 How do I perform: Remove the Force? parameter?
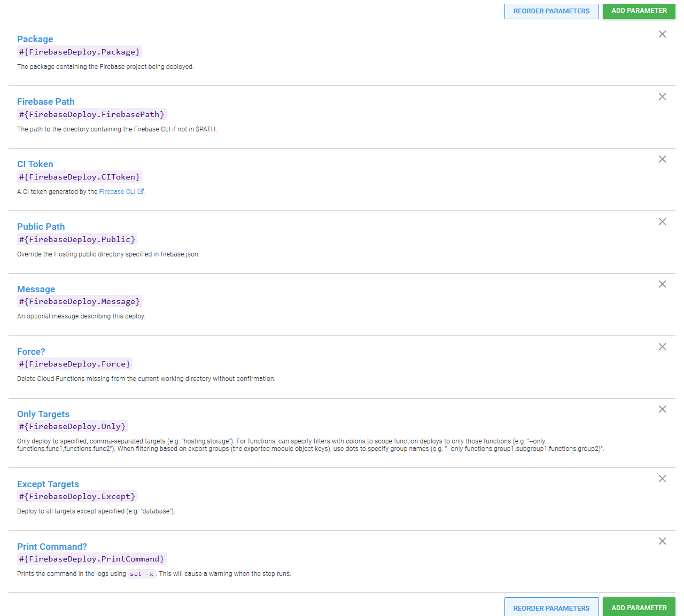click(662, 346)
